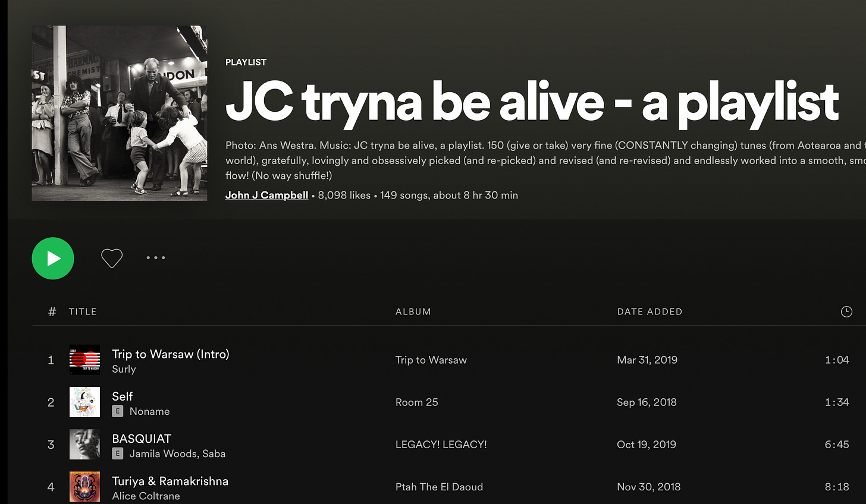This screenshot has height=504, width=866.
Task: Open the three-dot more options menu
Action: click(156, 258)
